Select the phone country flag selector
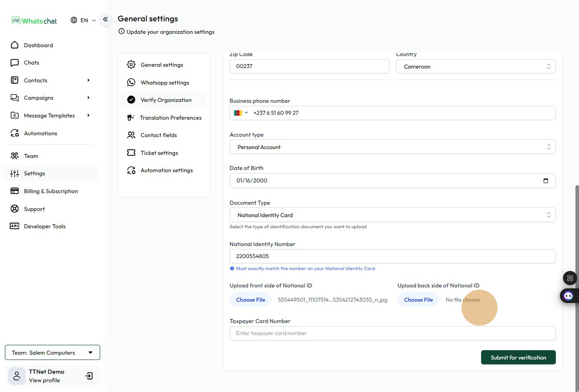 (241, 113)
